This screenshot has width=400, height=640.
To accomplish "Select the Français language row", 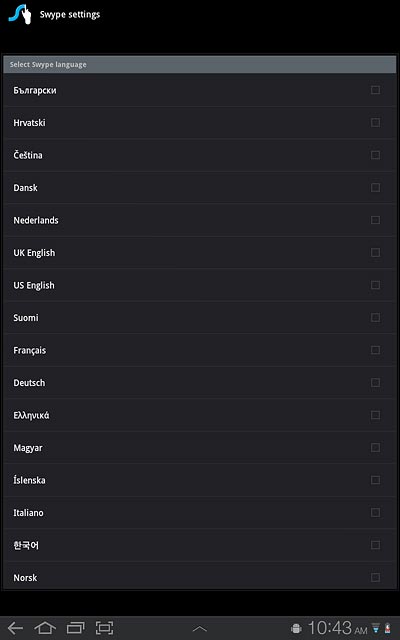I will click(200, 350).
